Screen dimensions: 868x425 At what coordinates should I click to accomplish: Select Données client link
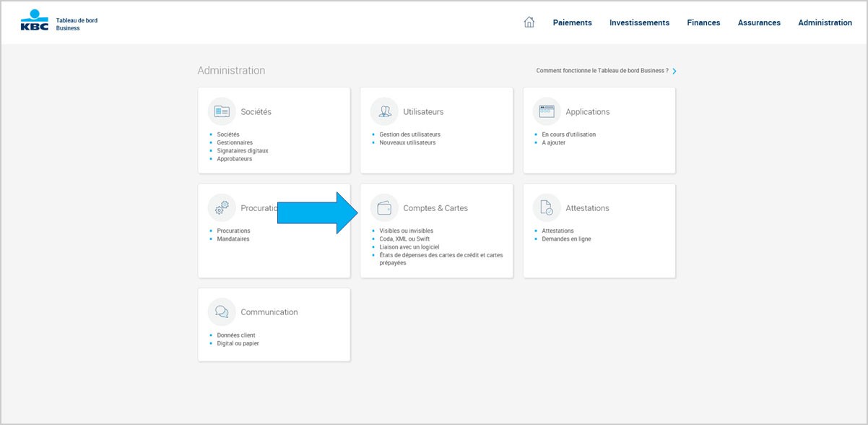click(x=236, y=335)
